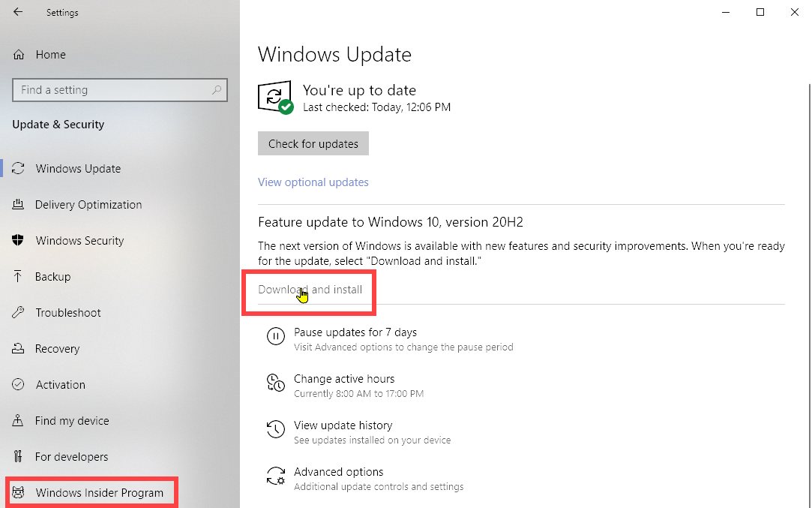
Task: Open View optional updates link
Action: [x=313, y=182]
